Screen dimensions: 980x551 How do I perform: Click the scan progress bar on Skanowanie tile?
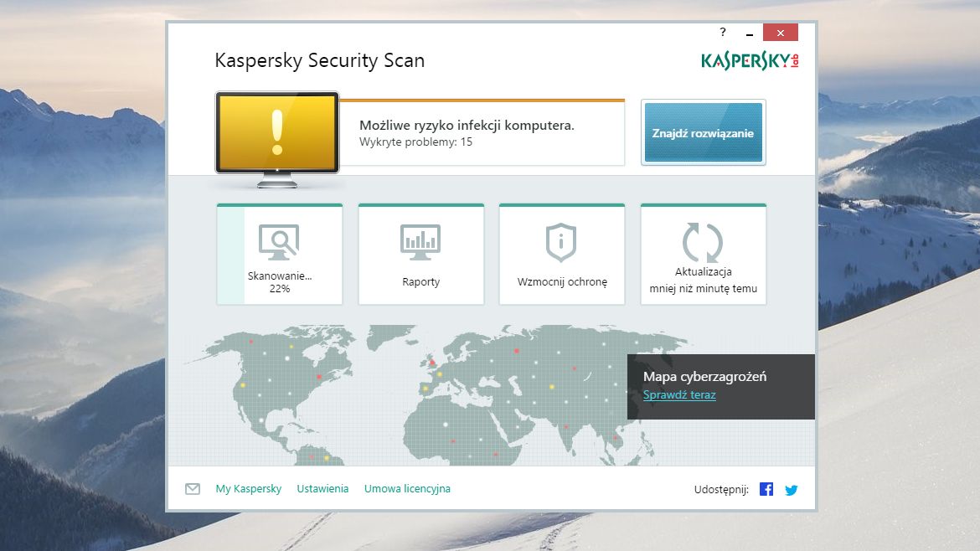pyautogui.click(x=230, y=255)
